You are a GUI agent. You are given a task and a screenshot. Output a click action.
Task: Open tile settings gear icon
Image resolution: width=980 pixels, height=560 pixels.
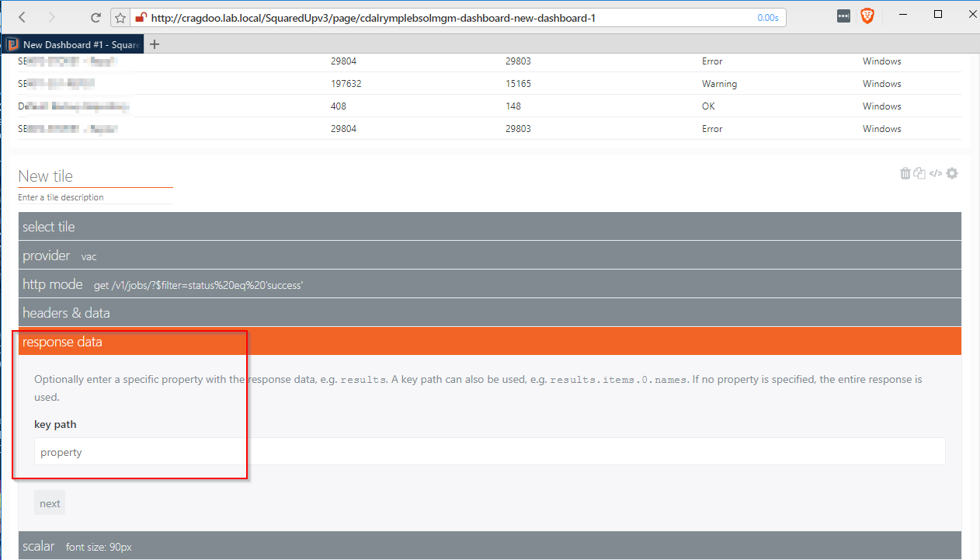pyautogui.click(x=952, y=174)
